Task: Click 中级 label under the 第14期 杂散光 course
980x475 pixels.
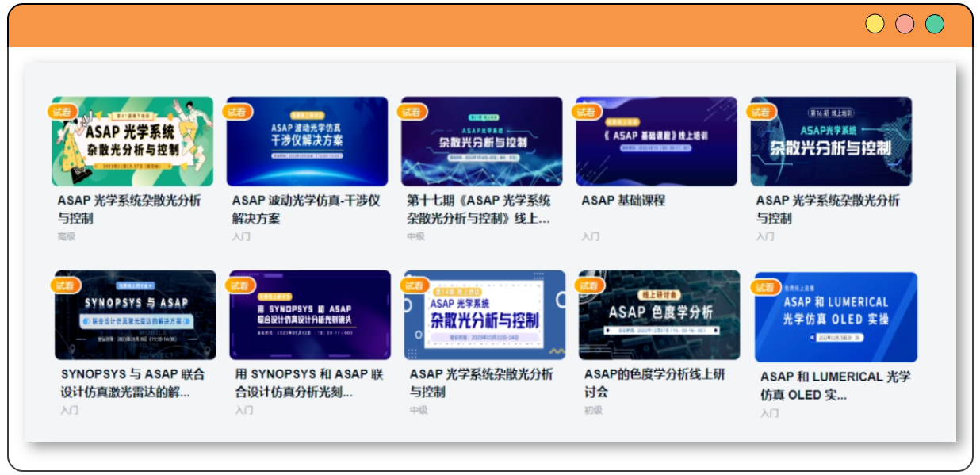Action: point(419,410)
